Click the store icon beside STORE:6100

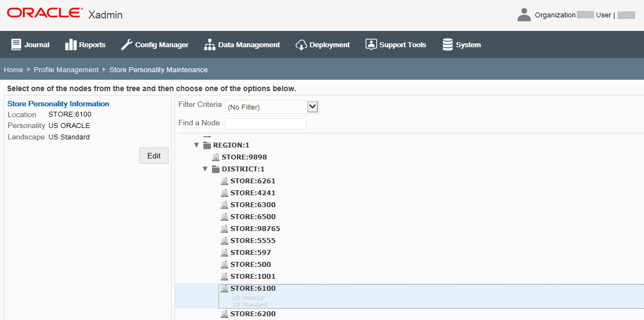pos(224,289)
